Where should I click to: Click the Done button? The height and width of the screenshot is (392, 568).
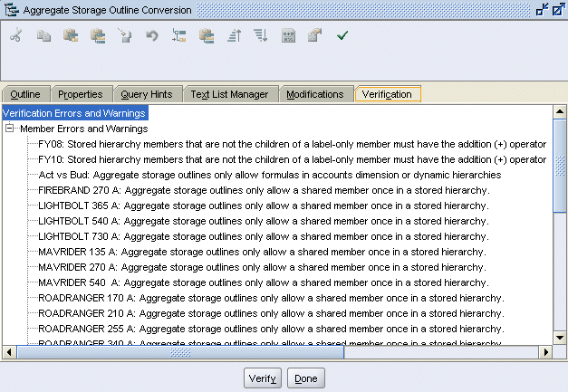click(x=305, y=378)
